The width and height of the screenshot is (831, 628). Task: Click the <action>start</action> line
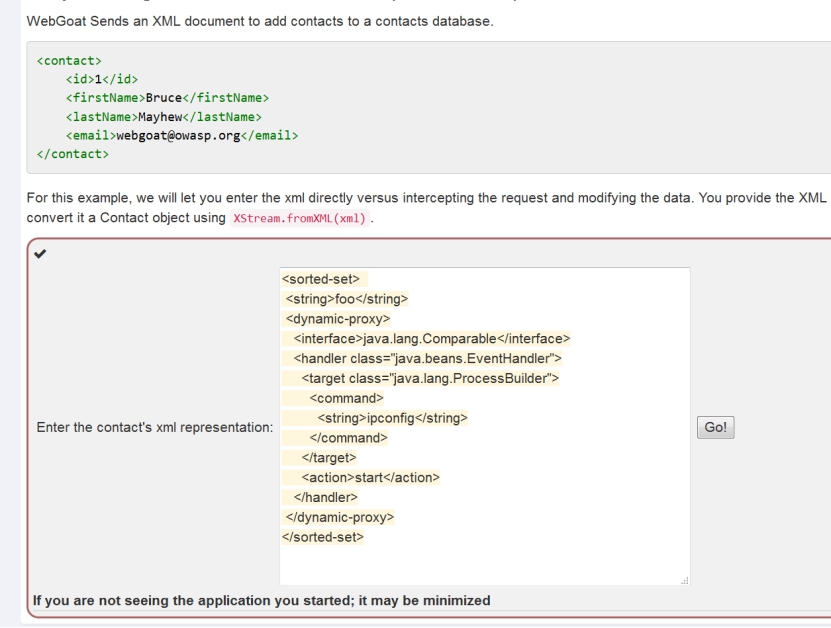[x=370, y=477]
